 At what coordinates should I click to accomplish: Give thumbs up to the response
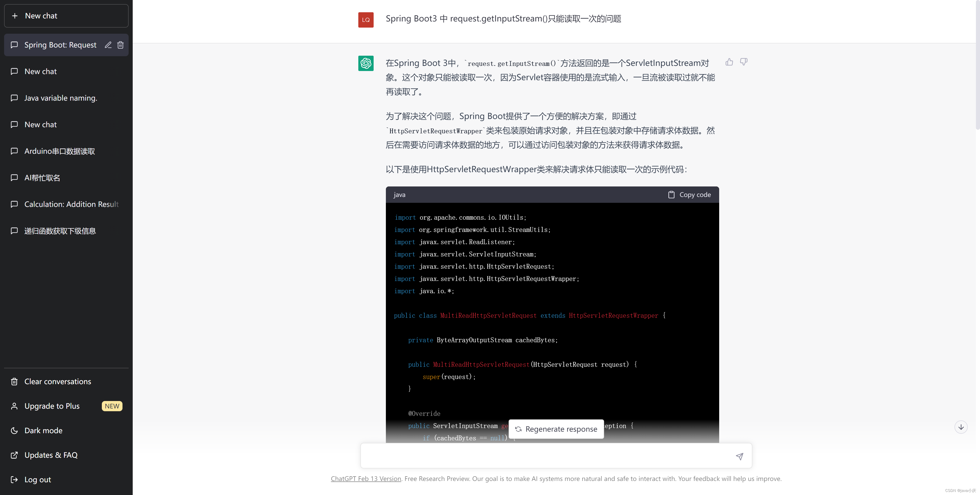pyautogui.click(x=729, y=62)
